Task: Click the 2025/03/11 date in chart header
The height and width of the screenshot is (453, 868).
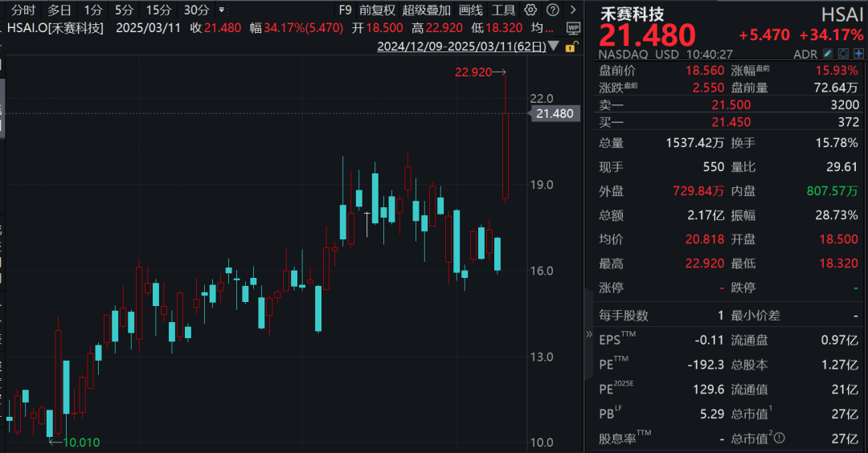Action: coord(149,27)
